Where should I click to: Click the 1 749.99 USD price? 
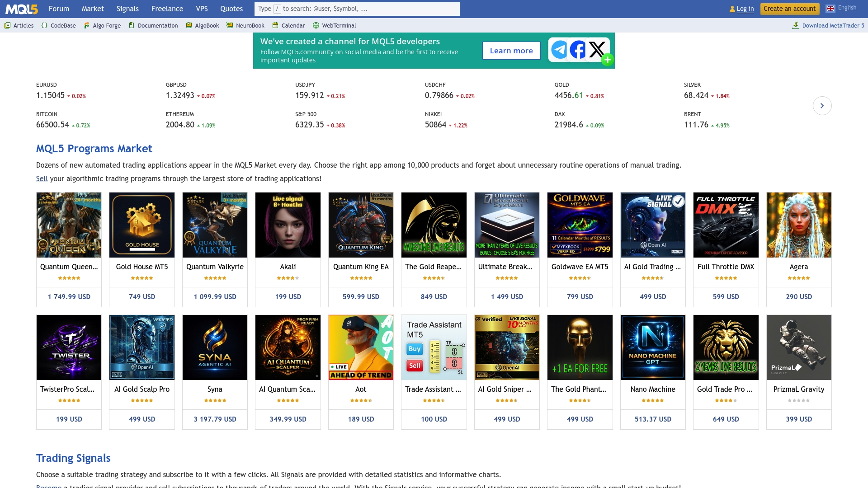(x=69, y=297)
